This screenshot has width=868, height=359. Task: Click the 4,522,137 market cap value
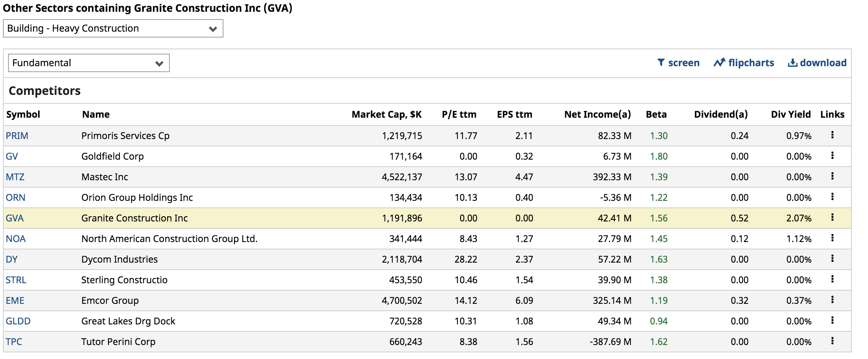(x=402, y=177)
